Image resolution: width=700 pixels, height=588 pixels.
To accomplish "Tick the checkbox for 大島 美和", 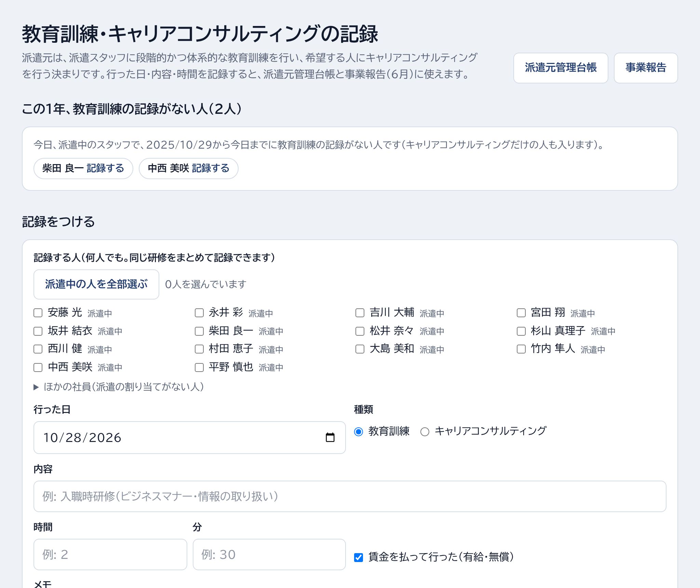I will [x=360, y=349].
